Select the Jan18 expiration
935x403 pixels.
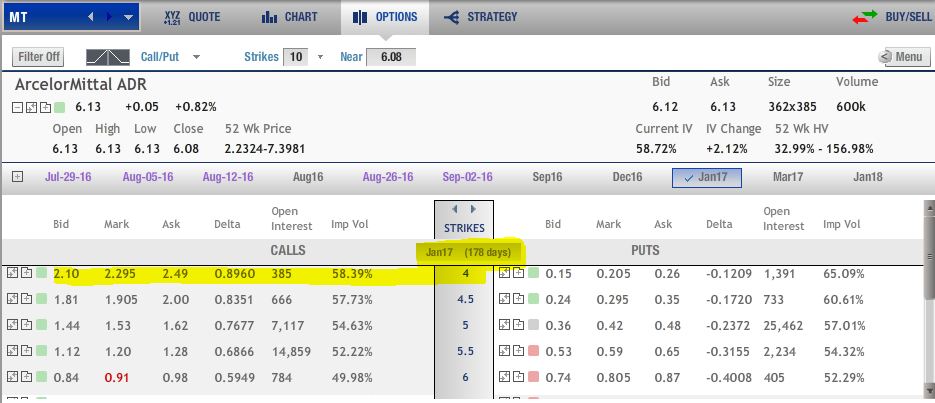tap(868, 177)
